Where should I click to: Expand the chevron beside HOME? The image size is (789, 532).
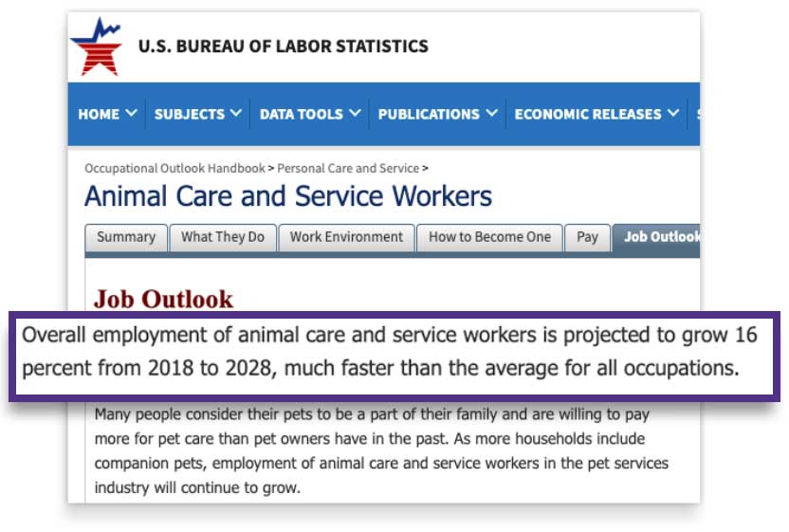pyautogui.click(x=131, y=114)
